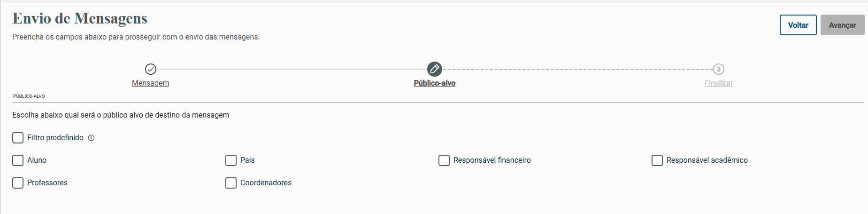Enable the Filtro predefinido checkbox

point(18,138)
